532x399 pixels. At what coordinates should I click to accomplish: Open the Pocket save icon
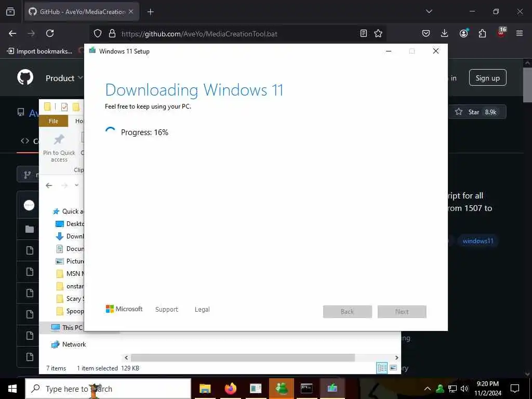(426, 33)
